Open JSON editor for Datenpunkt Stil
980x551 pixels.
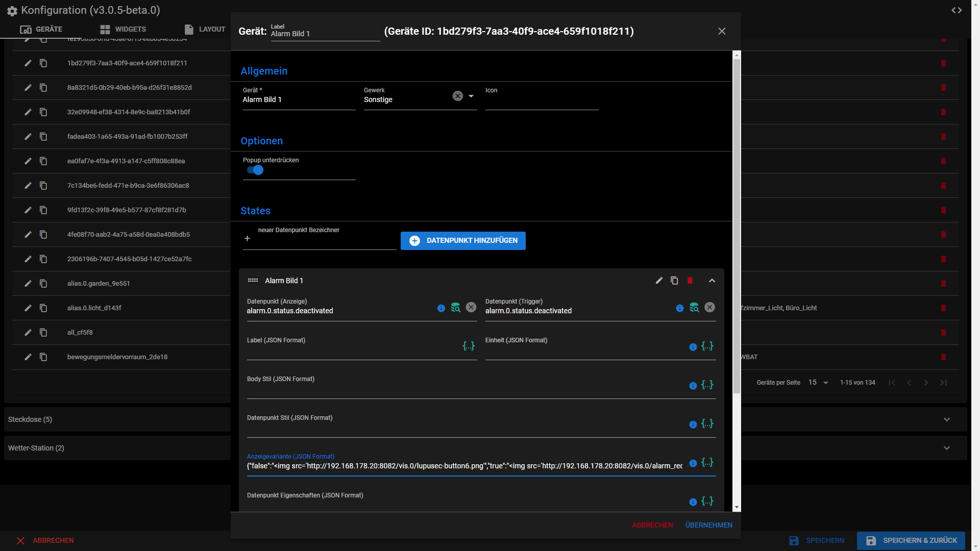[707, 423]
